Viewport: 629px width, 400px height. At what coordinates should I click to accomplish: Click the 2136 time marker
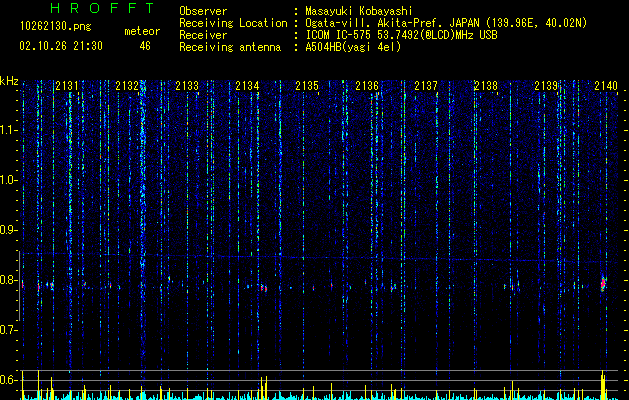tap(367, 85)
